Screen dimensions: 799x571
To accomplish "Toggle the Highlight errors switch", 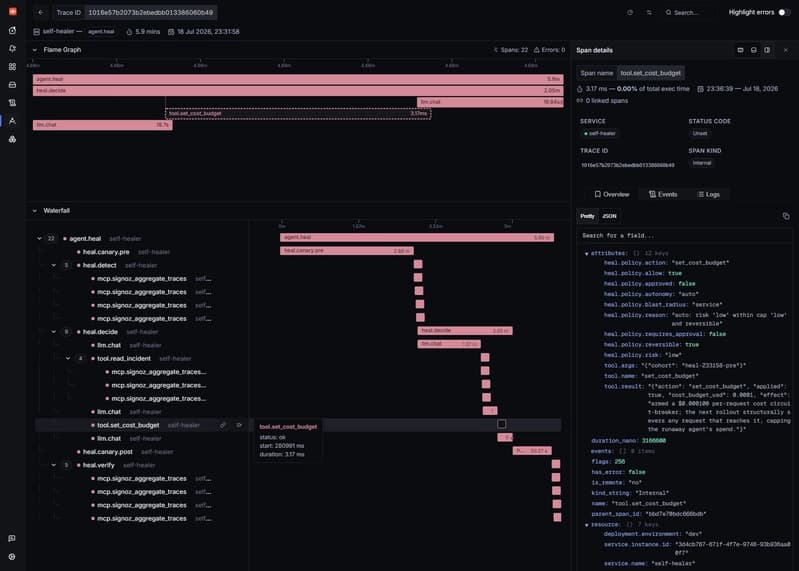I will 784,12.
